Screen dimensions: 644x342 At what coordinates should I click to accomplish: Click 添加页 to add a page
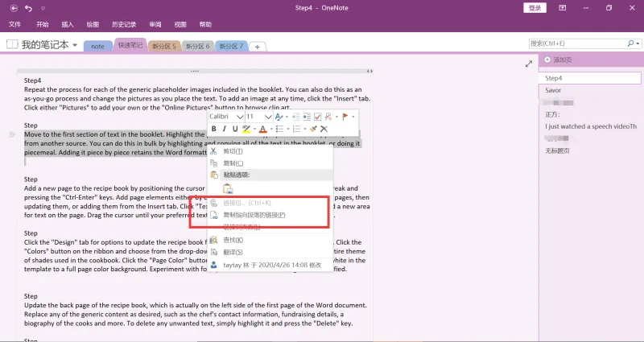(558, 60)
